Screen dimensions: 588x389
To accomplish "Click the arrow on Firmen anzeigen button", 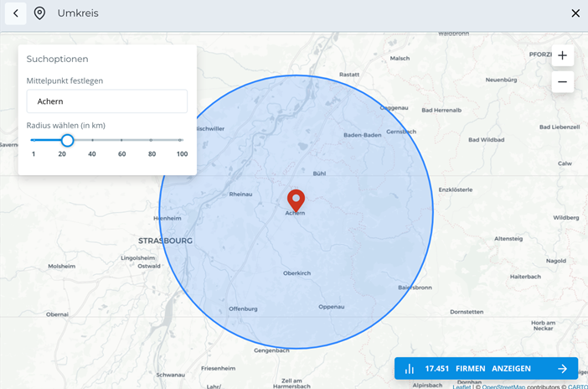I will coord(562,369).
